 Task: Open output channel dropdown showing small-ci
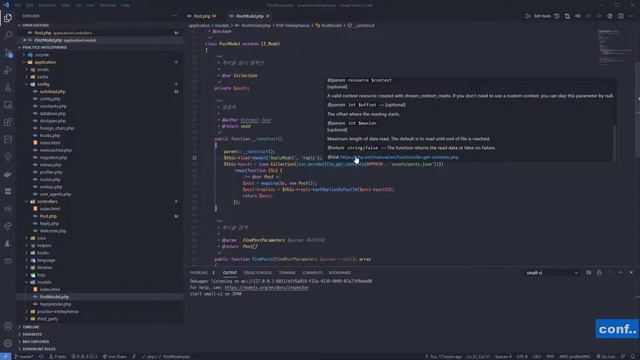552,273
